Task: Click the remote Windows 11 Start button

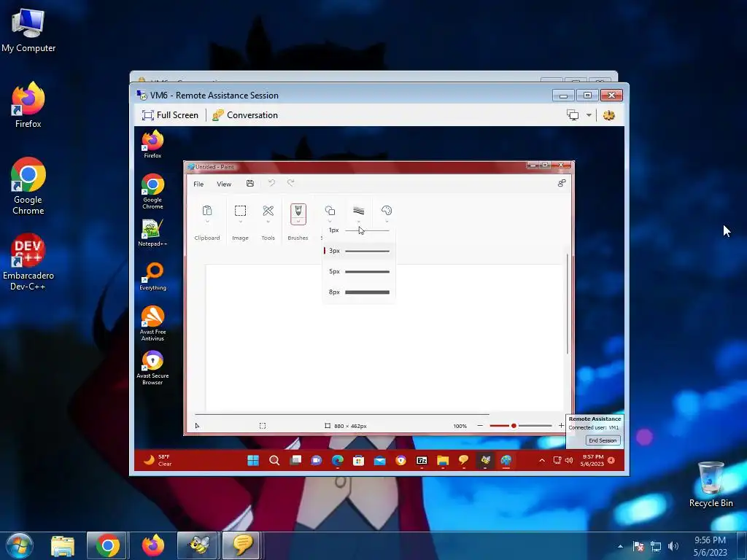Action: pos(253,461)
